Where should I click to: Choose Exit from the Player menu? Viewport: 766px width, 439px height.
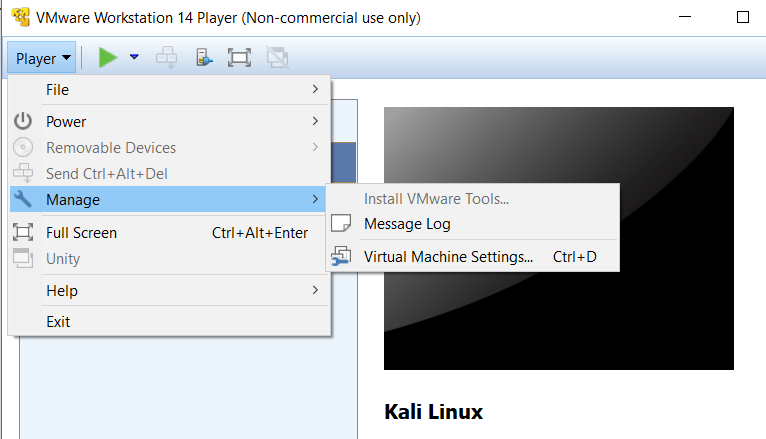170,322
